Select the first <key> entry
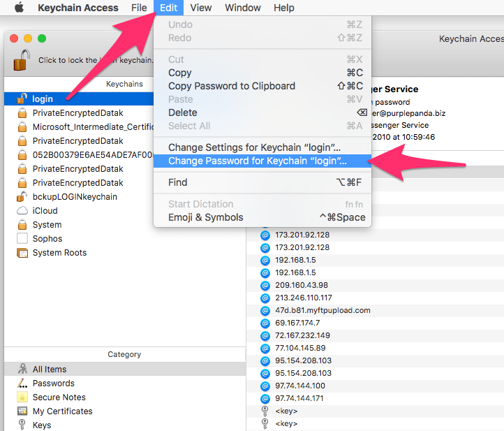Viewport: 504px width, 431px height. [375, 411]
